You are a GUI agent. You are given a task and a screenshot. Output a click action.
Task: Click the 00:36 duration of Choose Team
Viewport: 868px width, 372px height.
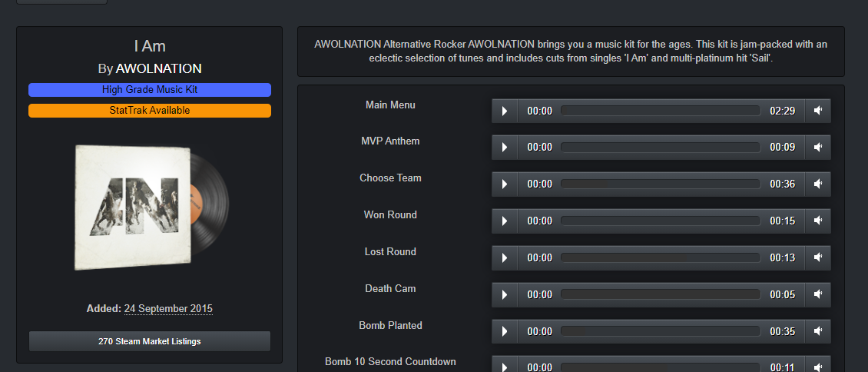pos(782,185)
